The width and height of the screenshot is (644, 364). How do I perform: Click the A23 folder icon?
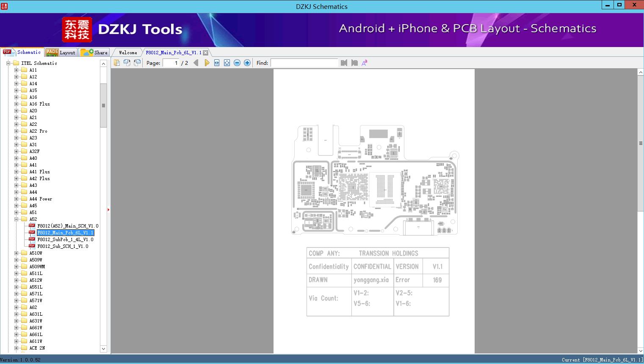pyautogui.click(x=24, y=138)
